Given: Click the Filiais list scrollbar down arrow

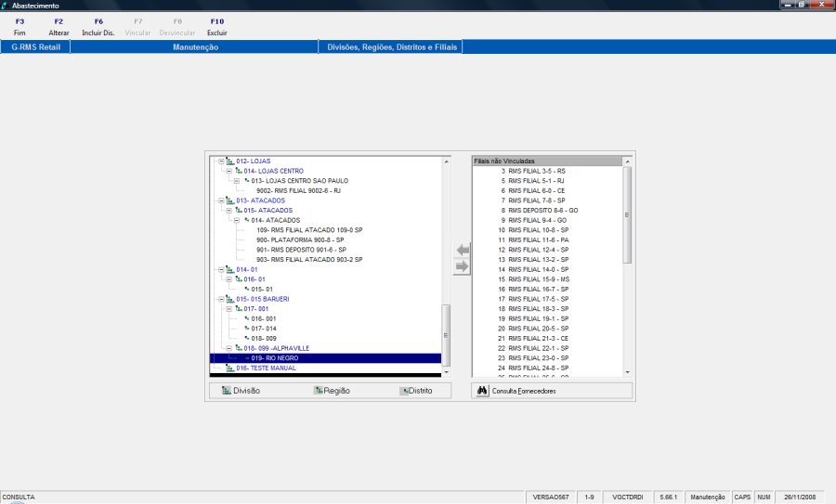Looking at the screenshot, I should point(628,372).
